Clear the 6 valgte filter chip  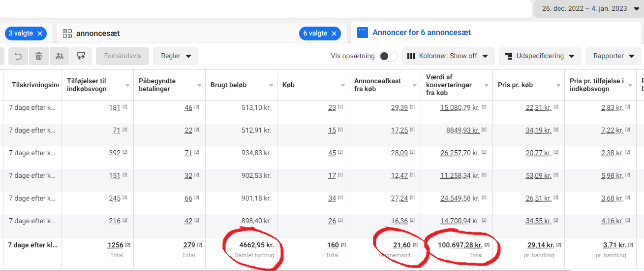(334, 34)
